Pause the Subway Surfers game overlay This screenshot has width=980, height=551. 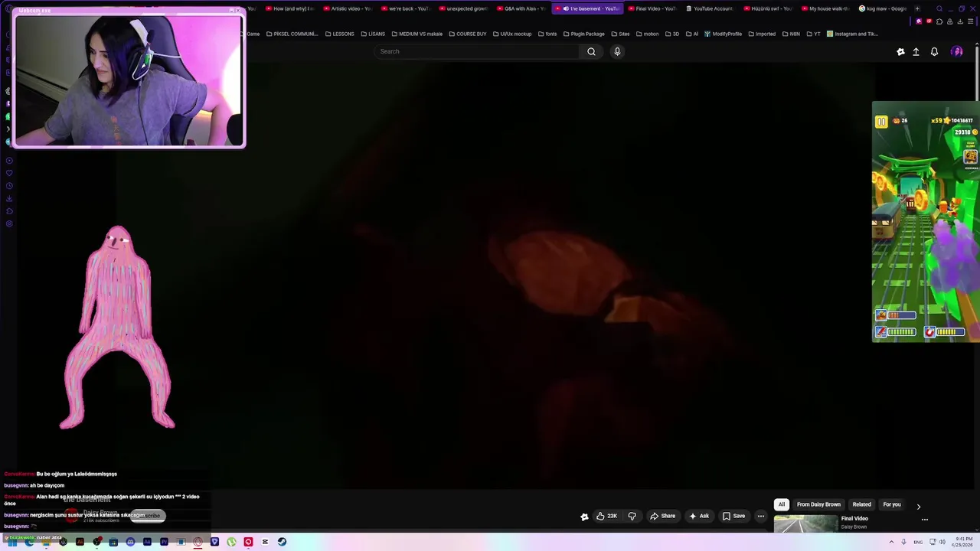coord(881,121)
